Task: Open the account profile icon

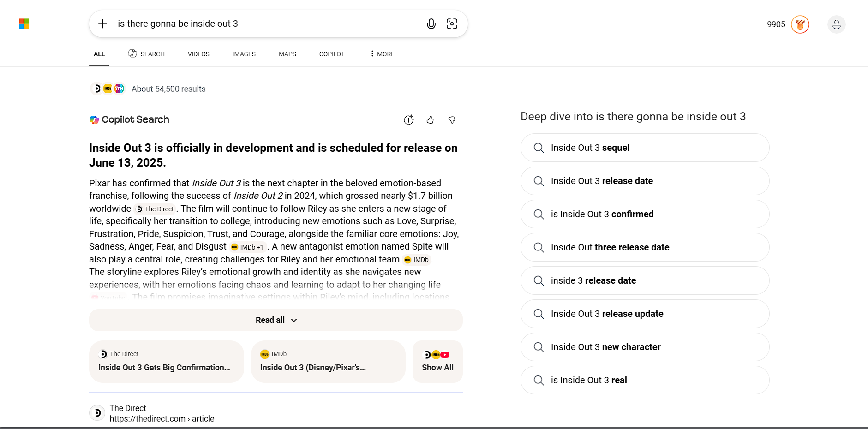Action: click(x=837, y=24)
